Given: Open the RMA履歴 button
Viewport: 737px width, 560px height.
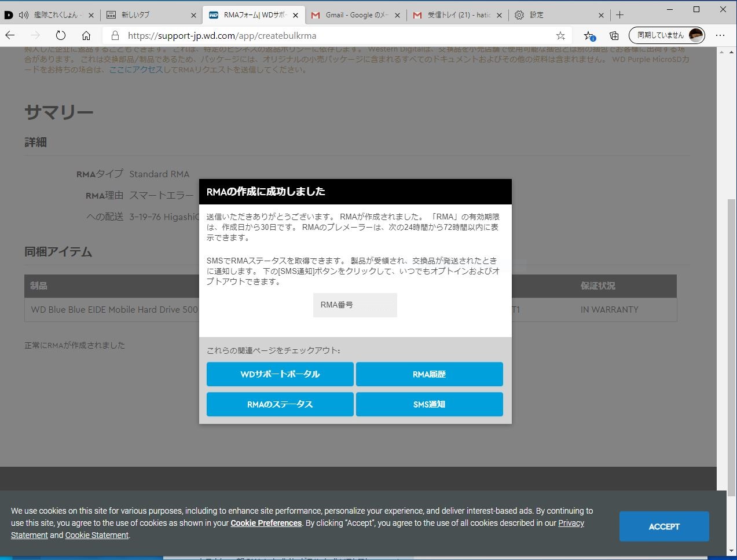Looking at the screenshot, I should (x=430, y=374).
